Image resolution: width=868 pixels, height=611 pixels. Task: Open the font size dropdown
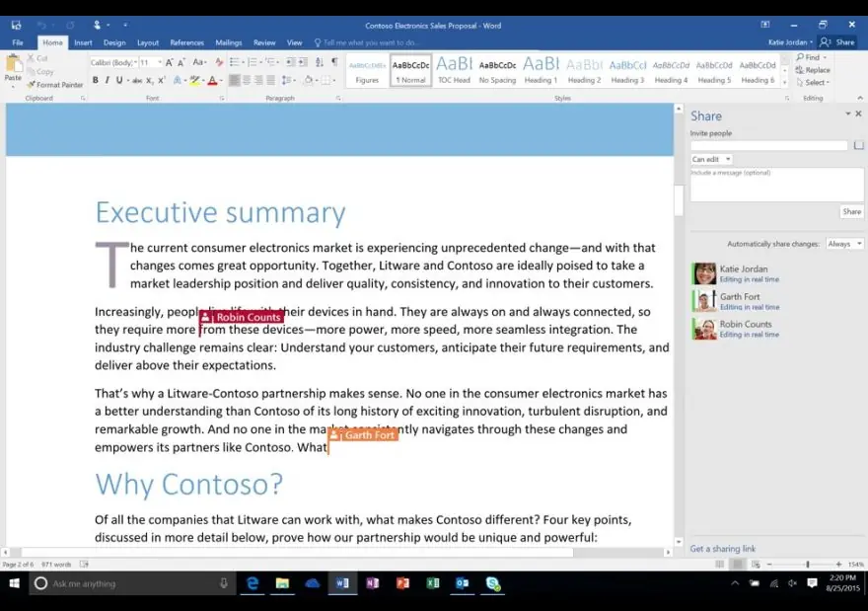point(160,62)
